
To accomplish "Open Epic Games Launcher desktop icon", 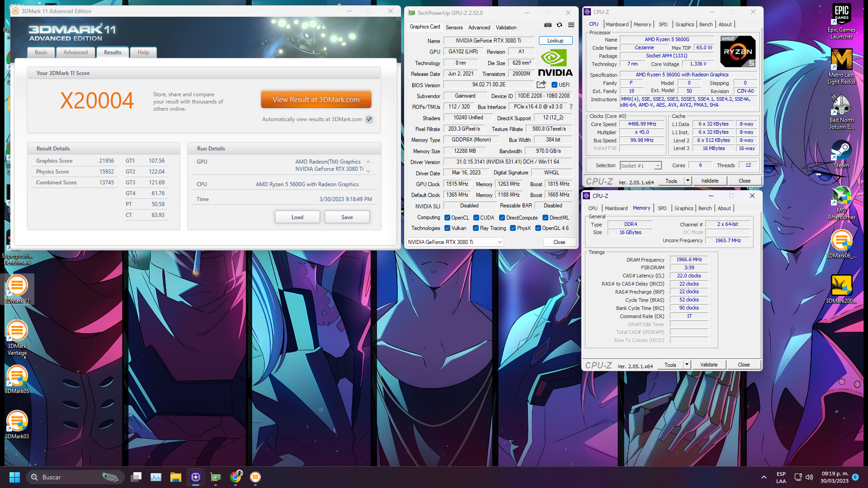I will click(841, 22).
